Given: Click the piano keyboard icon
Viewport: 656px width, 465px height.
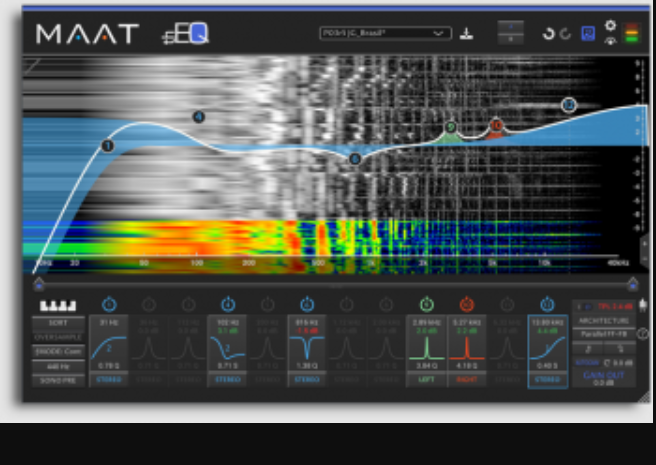Looking at the screenshot, I should [58, 306].
